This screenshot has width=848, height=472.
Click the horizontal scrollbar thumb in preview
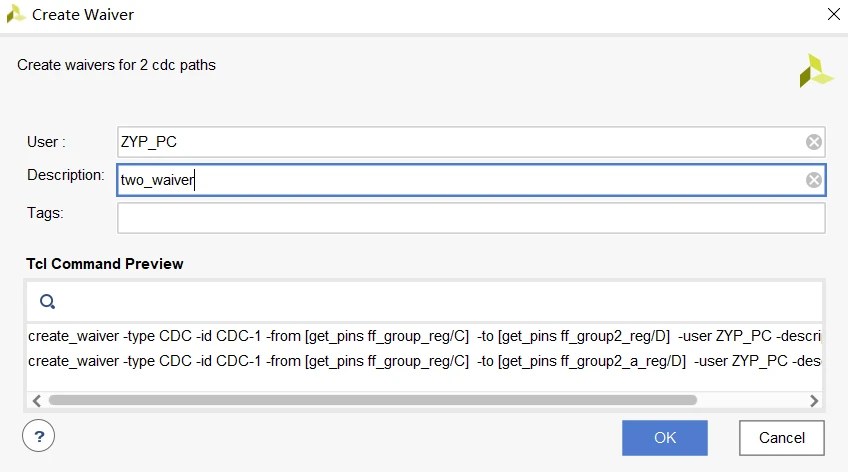click(372, 400)
